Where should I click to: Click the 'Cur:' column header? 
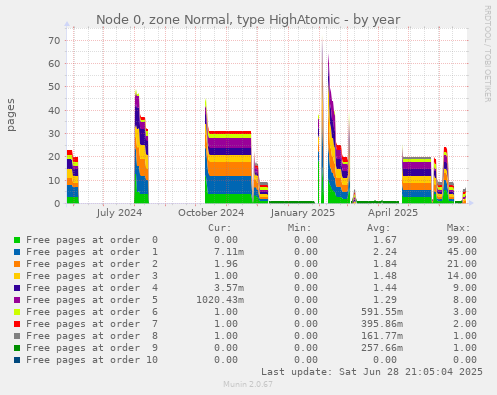coord(220,228)
